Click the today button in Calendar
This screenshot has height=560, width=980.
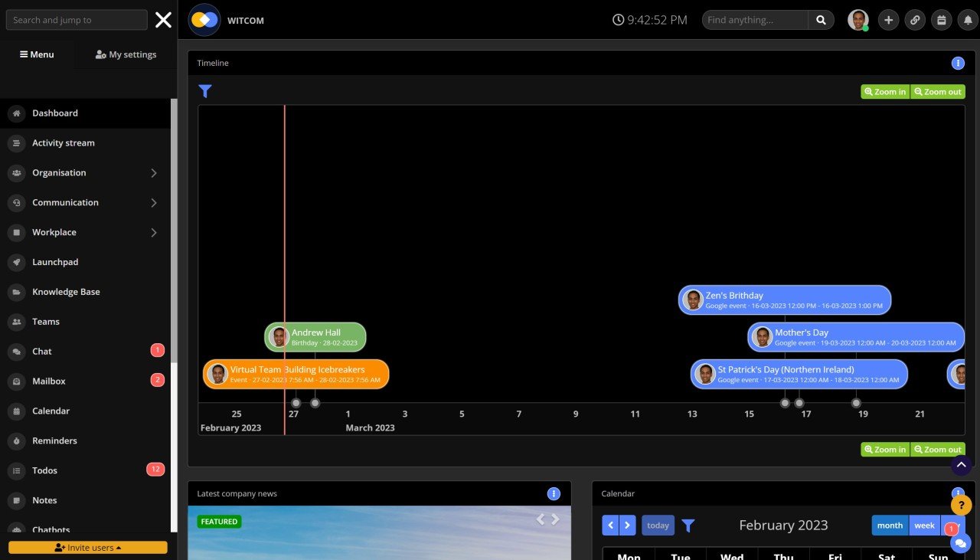tap(658, 526)
